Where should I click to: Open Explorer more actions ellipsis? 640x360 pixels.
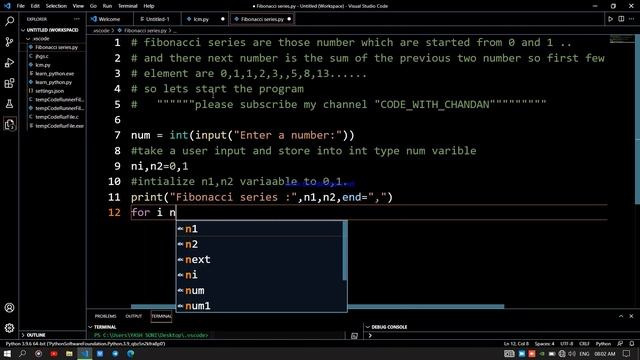tap(77, 19)
